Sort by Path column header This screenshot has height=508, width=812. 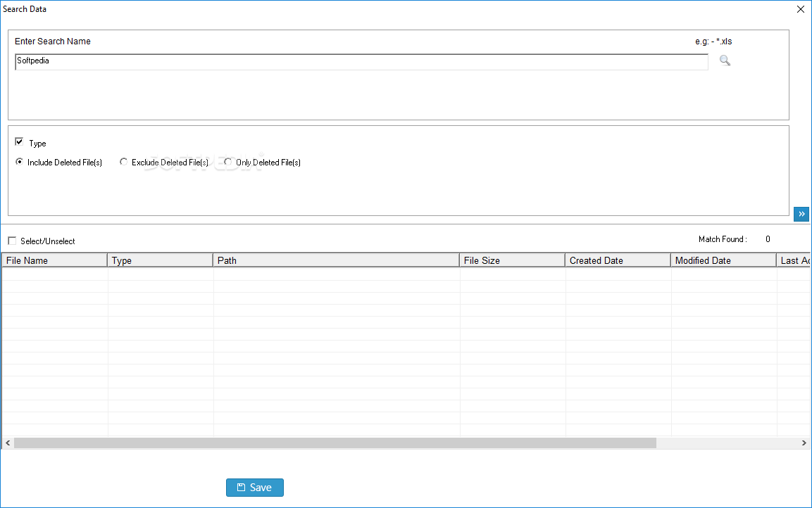[336, 260]
